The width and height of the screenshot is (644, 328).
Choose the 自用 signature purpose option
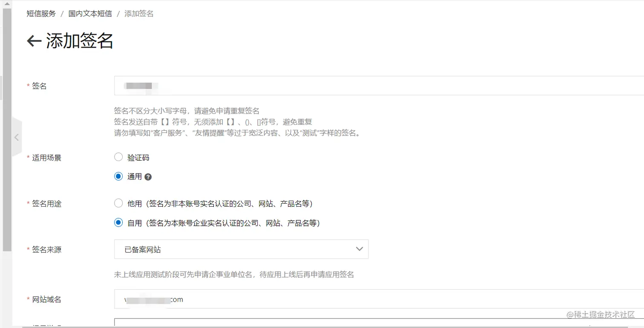point(118,222)
